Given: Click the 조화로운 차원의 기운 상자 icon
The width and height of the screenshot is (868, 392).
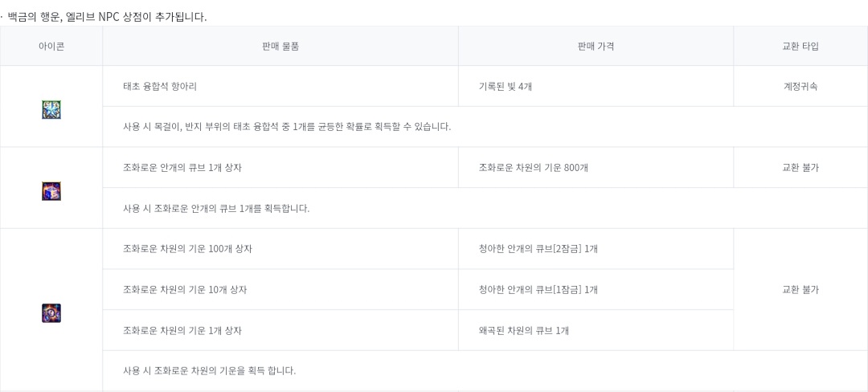Looking at the screenshot, I should coord(51,313).
